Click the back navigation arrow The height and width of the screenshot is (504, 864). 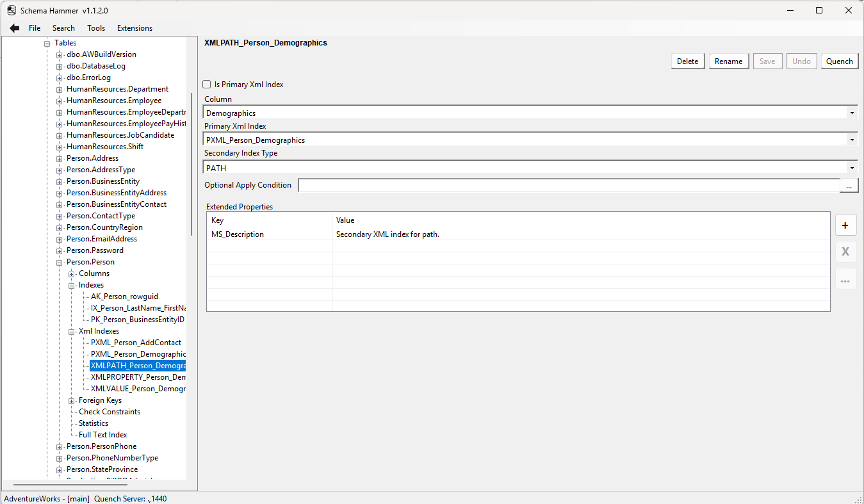click(14, 28)
